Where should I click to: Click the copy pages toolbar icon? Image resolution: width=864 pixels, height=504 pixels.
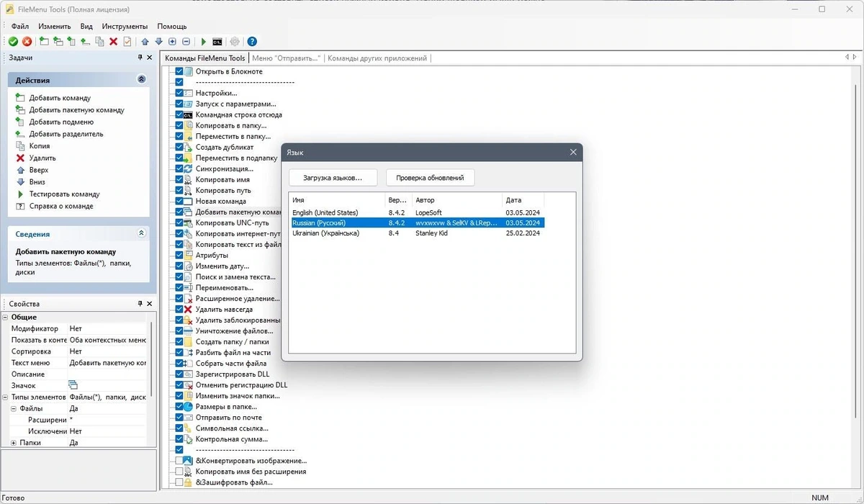[99, 42]
